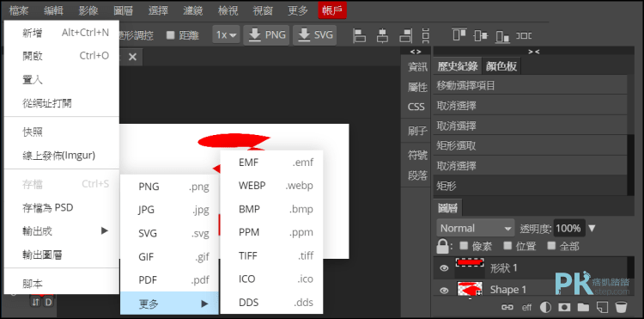Expand the 輸出成 submenu
Image resolution: width=644 pixels, height=319 pixels.
pyautogui.click(x=62, y=231)
